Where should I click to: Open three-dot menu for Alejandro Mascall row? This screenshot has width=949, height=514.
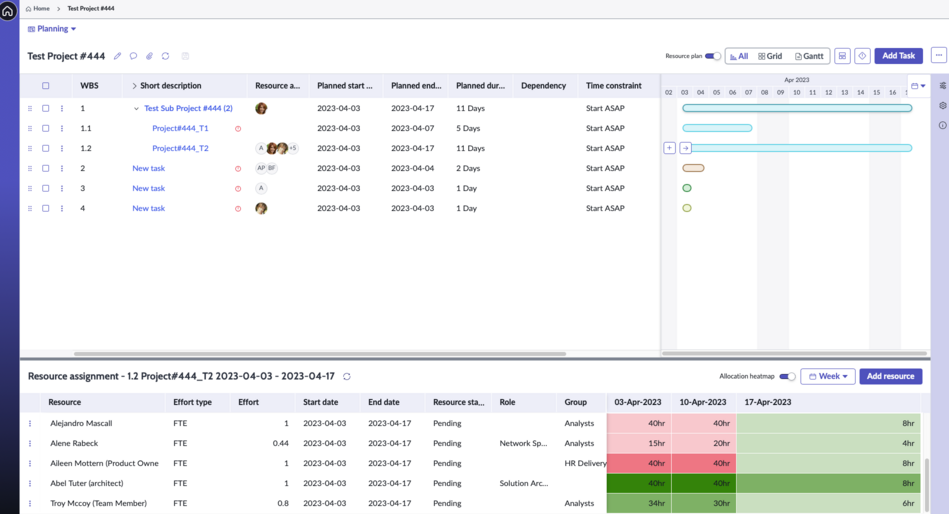tap(30, 423)
